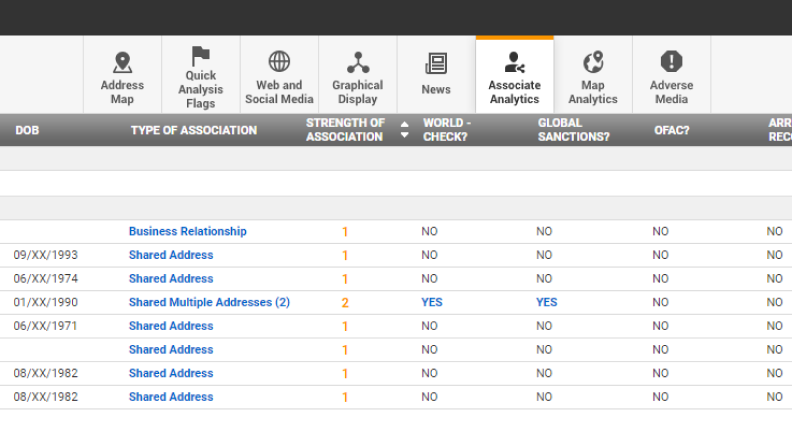Viewport: 792px width, 446px height.
Task: Click the Associate Analytics person icon
Action: [x=514, y=63]
